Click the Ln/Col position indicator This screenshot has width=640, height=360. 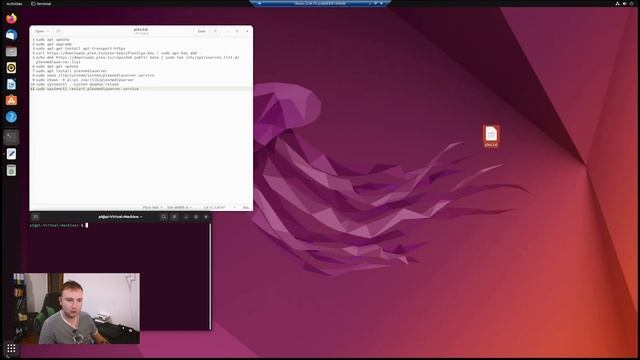point(215,207)
